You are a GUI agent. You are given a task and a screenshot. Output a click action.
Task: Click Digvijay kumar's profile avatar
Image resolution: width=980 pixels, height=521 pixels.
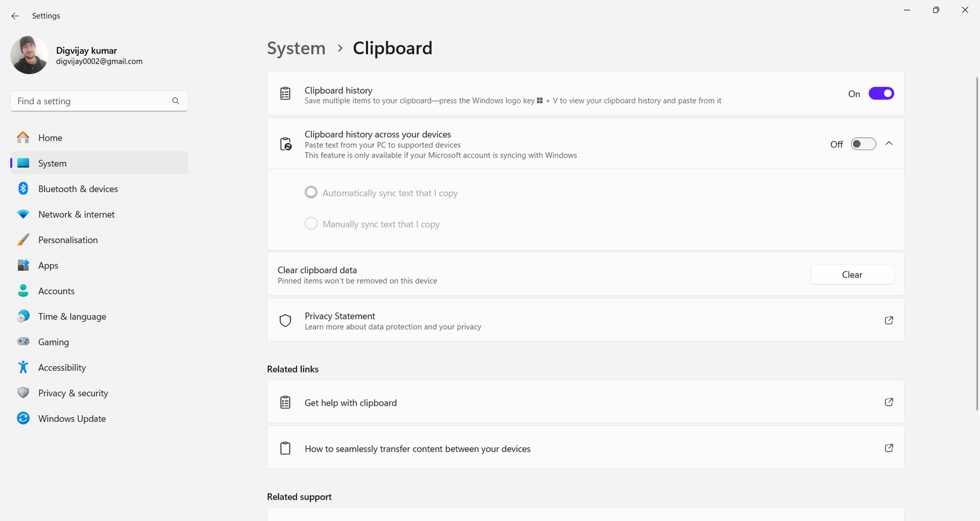29,55
